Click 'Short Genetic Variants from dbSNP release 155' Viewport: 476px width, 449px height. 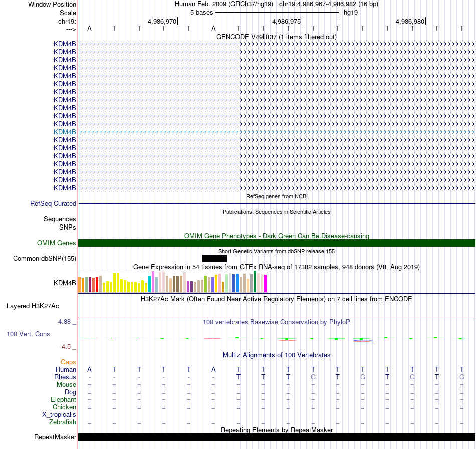(x=277, y=252)
